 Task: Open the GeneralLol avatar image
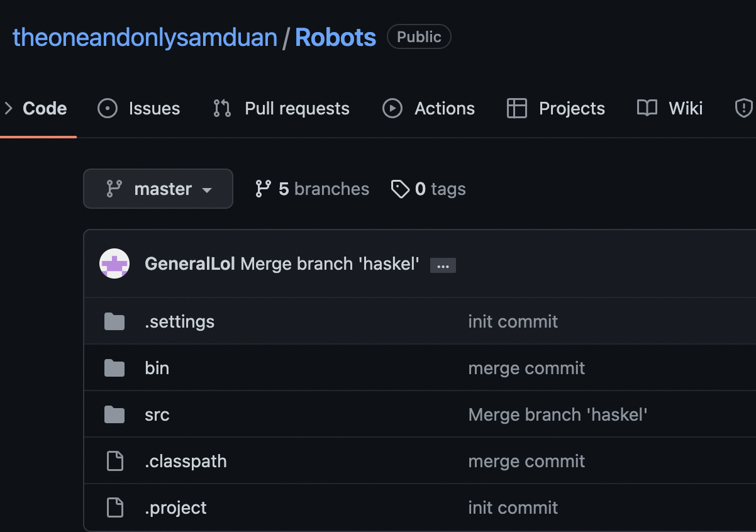click(114, 263)
